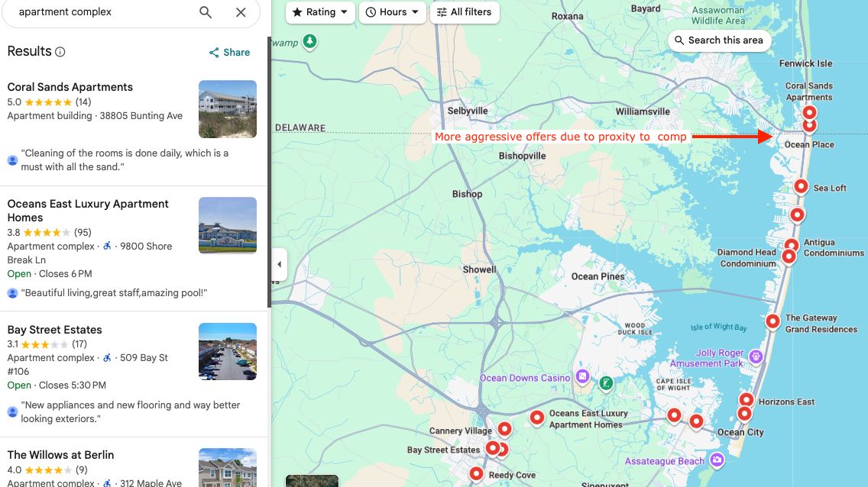868x487 pixels.
Task: Click the Ocean City map label
Action: [x=740, y=432]
